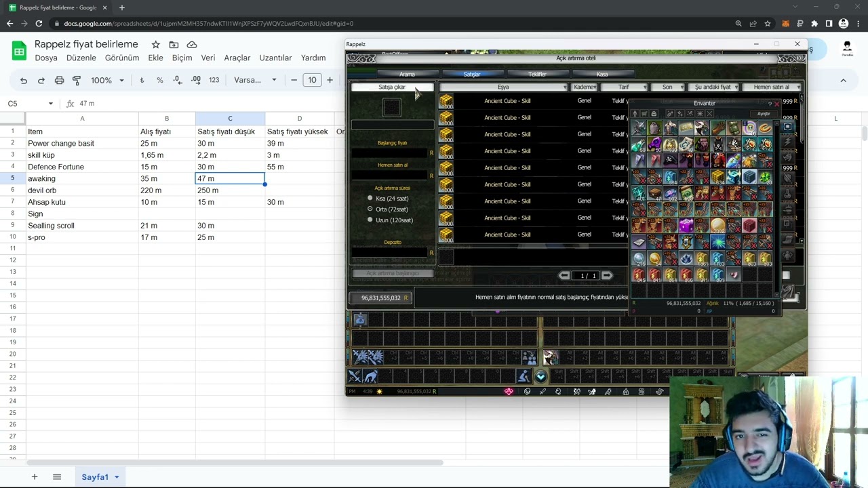Select the pink heart item in Envanter
868x488 pixels.
(x=733, y=274)
